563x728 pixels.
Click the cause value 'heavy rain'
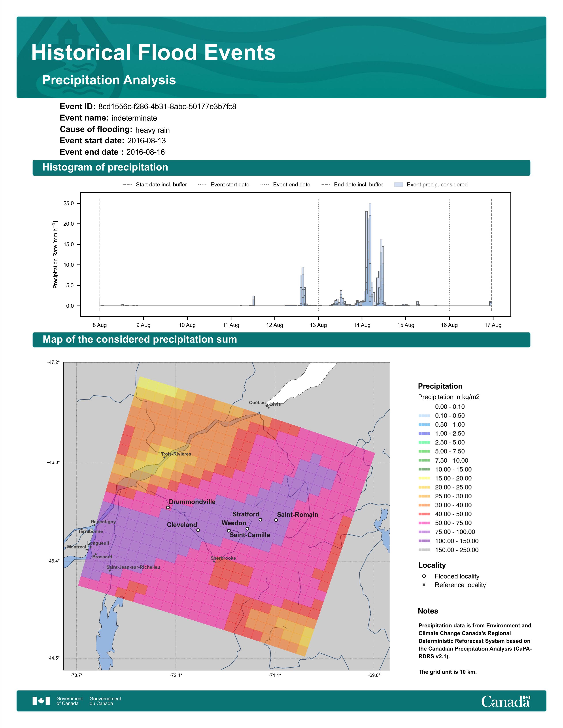[x=152, y=130]
